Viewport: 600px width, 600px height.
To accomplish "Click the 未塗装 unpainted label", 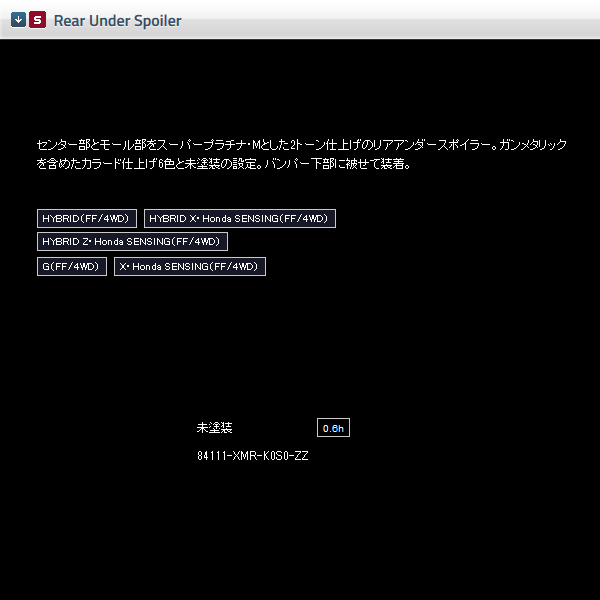I will [214, 428].
